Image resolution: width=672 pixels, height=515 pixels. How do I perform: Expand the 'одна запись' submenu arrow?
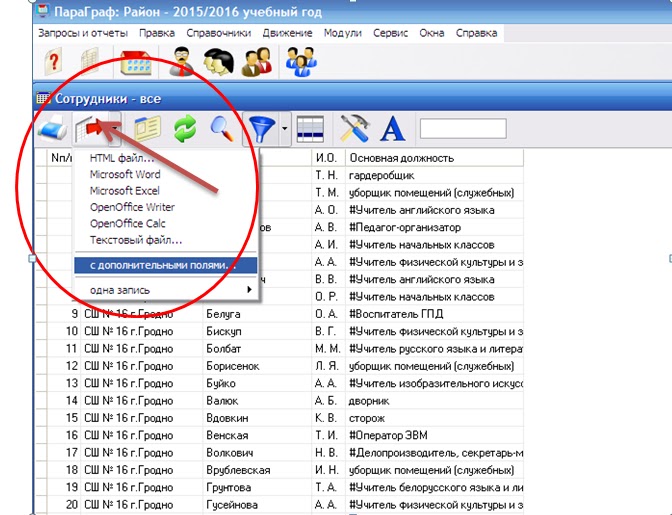click(x=249, y=290)
